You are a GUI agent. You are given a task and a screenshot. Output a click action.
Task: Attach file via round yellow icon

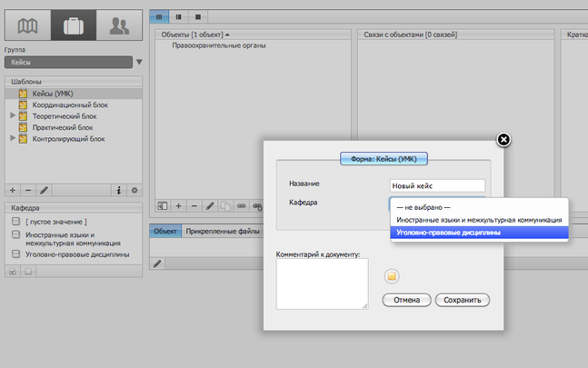(x=392, y=276)
